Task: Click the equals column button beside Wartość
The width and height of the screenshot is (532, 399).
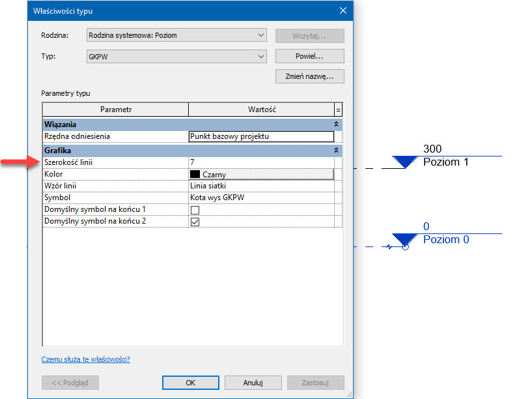Action: pos(338,110)
